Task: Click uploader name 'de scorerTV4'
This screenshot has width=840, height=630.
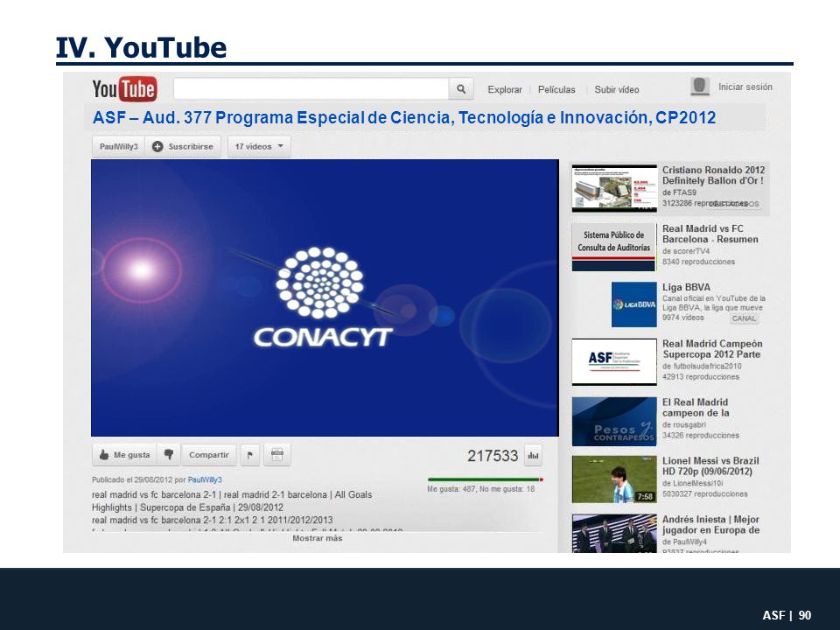Action: (x=686, y=251)
